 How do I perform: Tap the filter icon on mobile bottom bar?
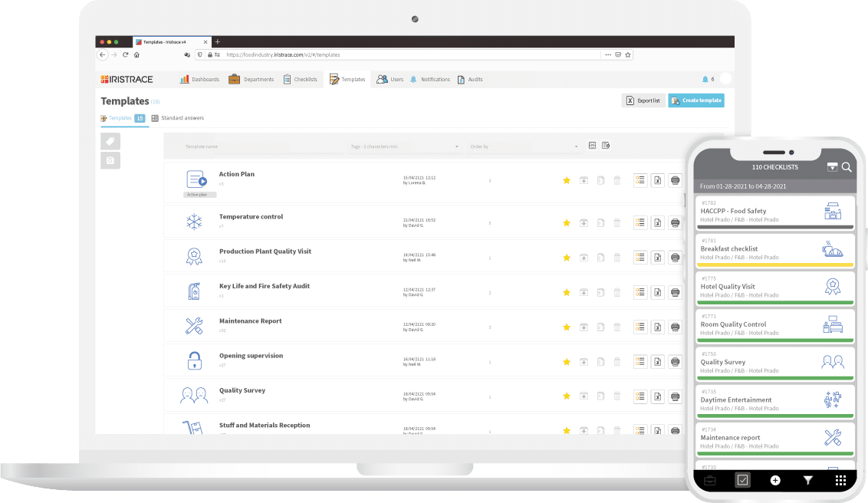808,480
